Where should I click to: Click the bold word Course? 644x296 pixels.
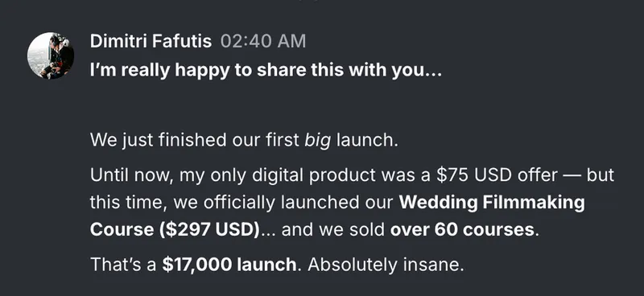(120, 230)
